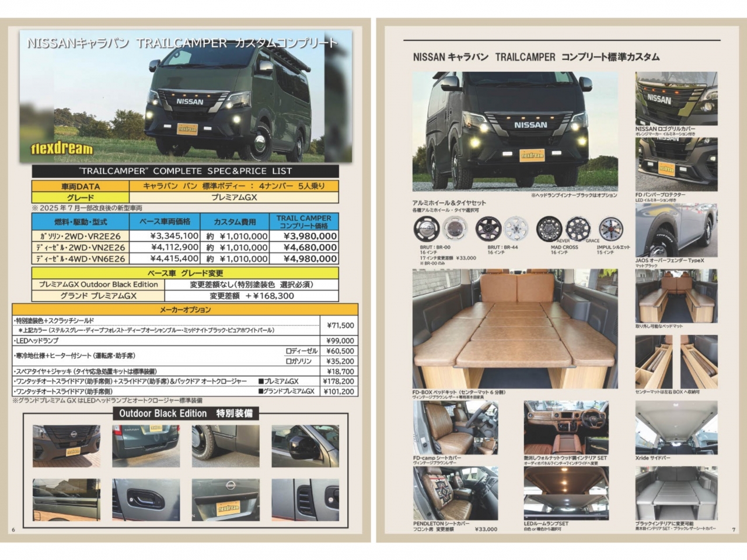Open the large night-time Caravan photo on the right page
The height and width of the screenshot is (560, 747).
coord(515,132)
